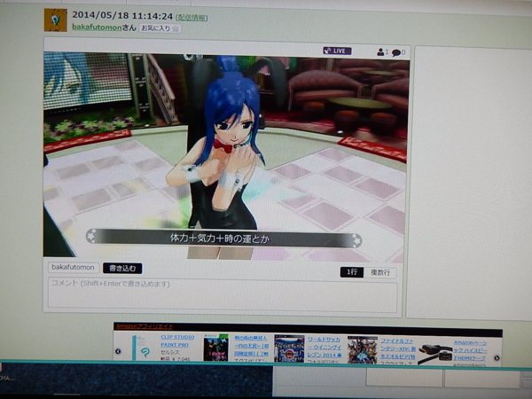Image resolution: width=532 pixels, height=399 pixels.
Task: Open the CLIP STUDIO PAINT PRO product thumbnail
Action: tap(143, 348)
